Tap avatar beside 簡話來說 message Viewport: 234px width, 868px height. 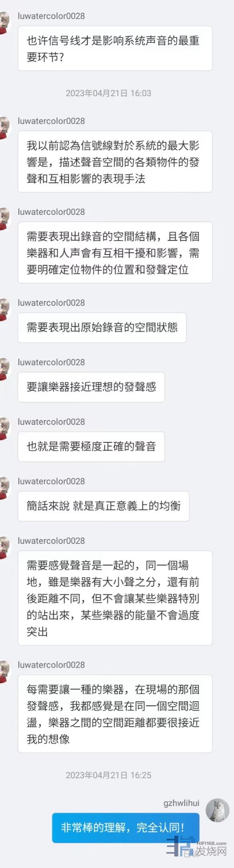click(x=5, y=488)
